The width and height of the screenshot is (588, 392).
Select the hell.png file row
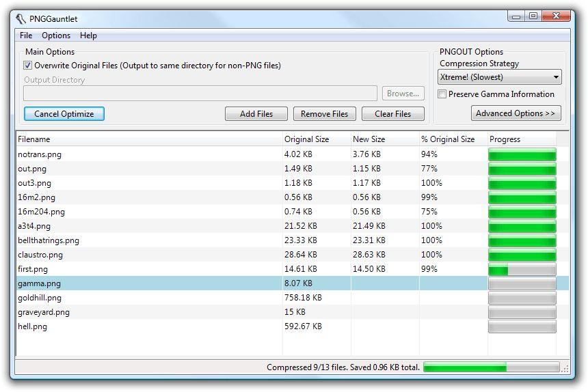click(293, 326)
